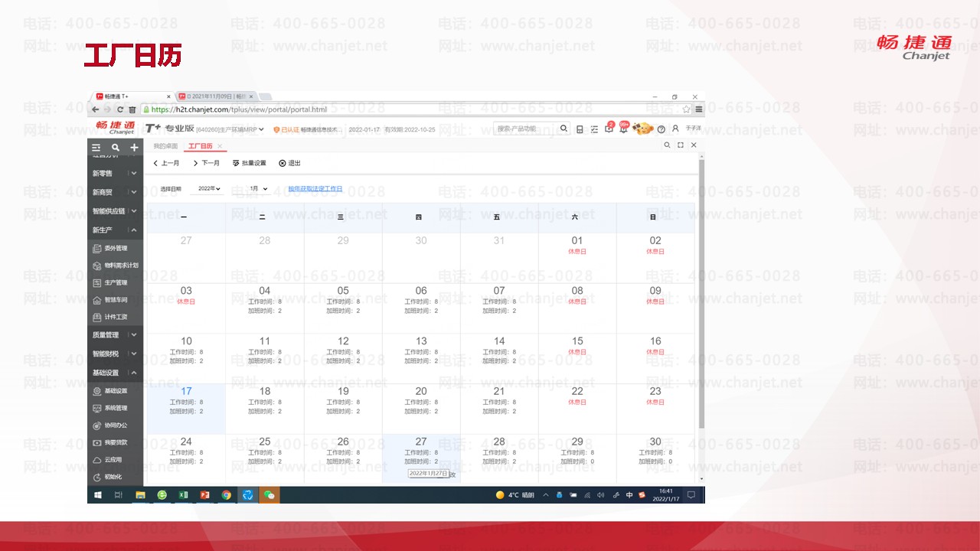The width and height of the screenshot is (980, 551).
Task: Open the calculator icon in header
Action: [580, 129]
